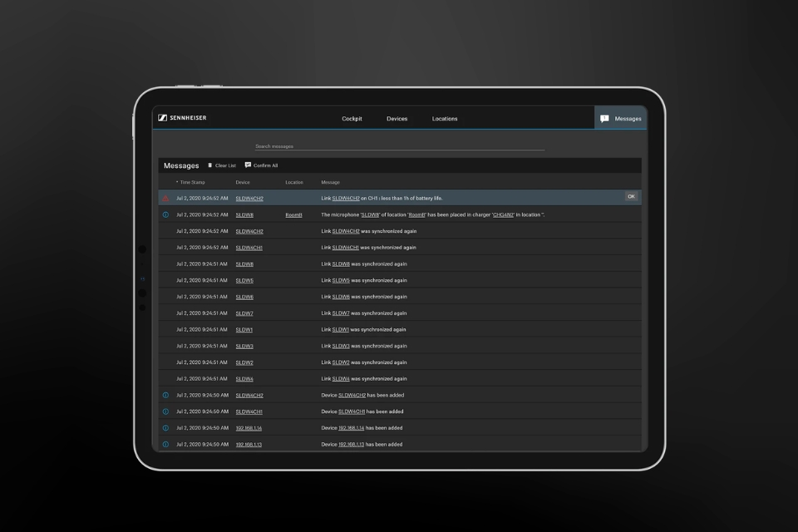Open the Cockpit tab
798x532 pixels.
click(x=352, y=119)
